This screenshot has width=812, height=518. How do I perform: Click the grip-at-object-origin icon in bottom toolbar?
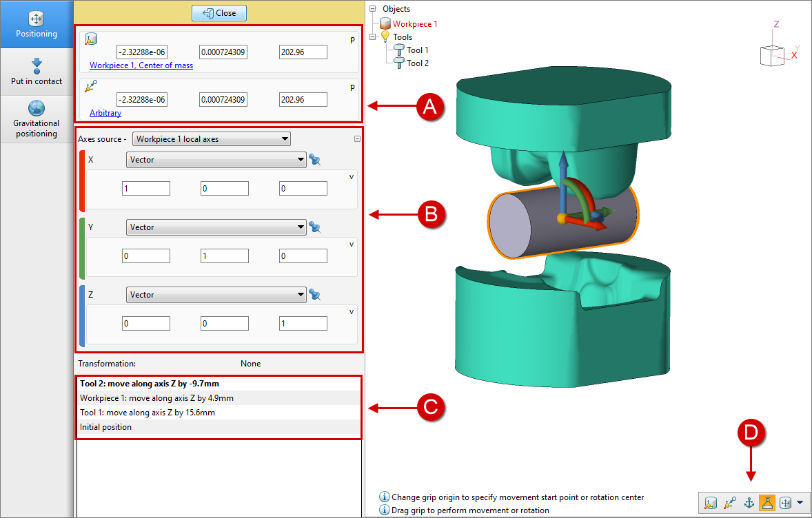710,503
